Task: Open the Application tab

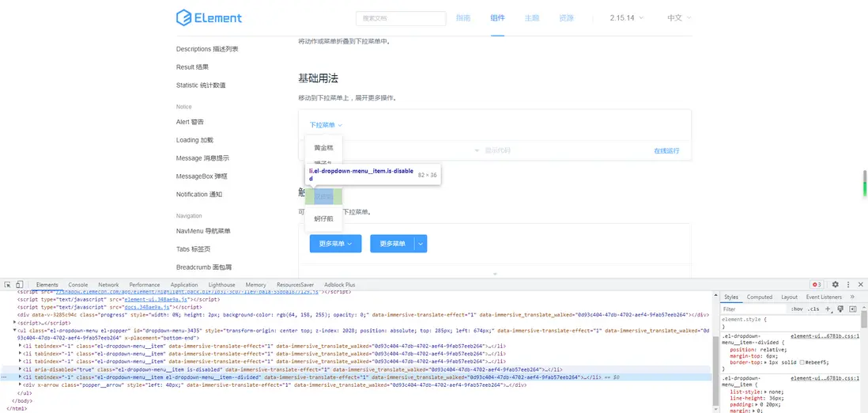Action: point(184,284)
